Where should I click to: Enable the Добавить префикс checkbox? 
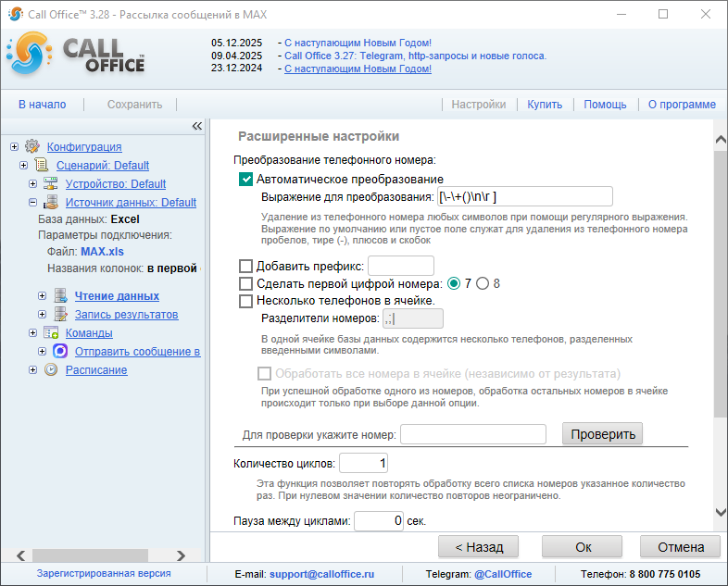tap(246, 267)
